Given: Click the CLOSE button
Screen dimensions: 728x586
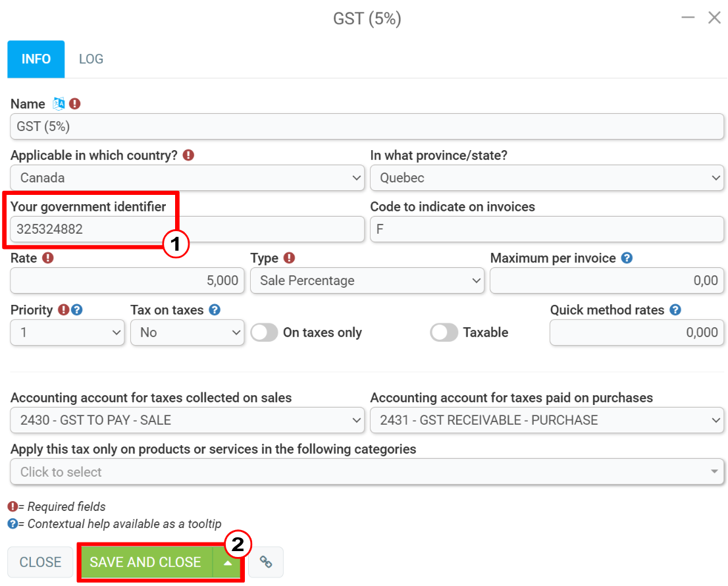Looking at the screenshot, I should click(40, 562).
